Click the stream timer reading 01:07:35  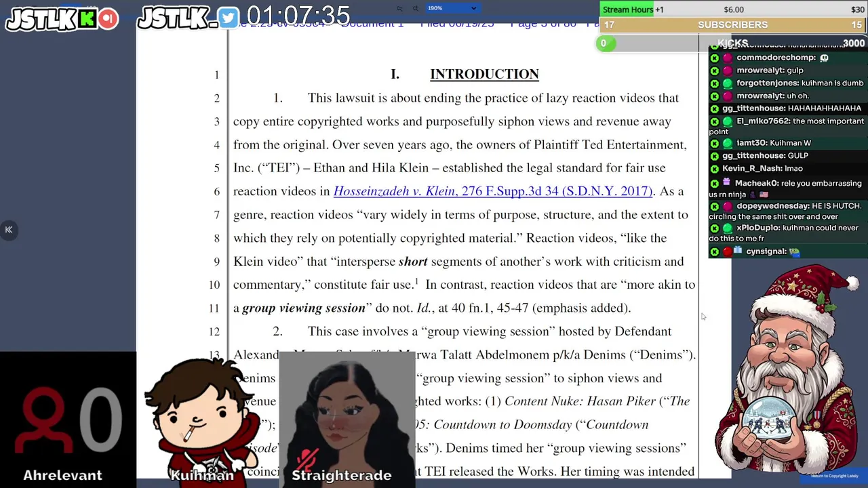pos(298,16)
